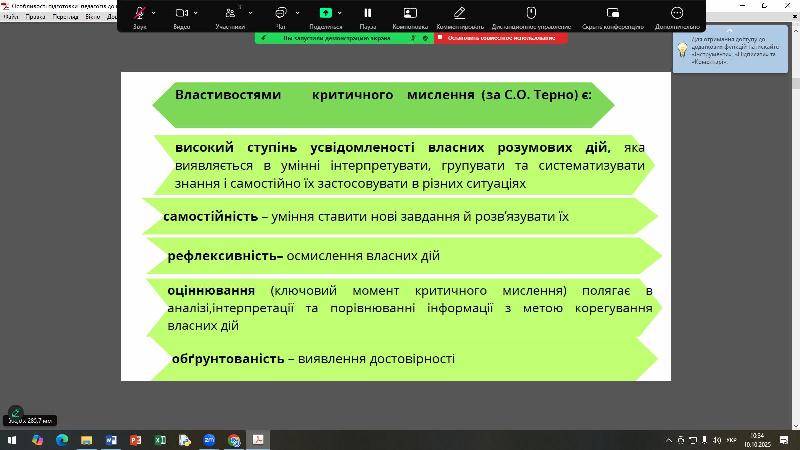Open PowerPoint from the taskbar

(134, 440)
